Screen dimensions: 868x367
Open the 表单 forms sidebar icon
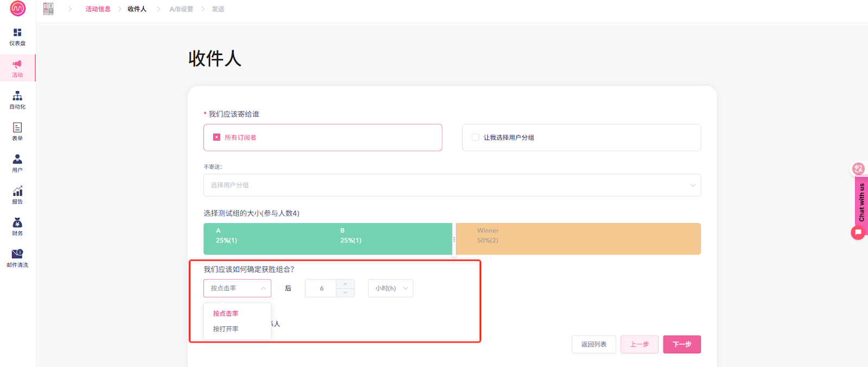pyautogui.click(x=17, y=128)
